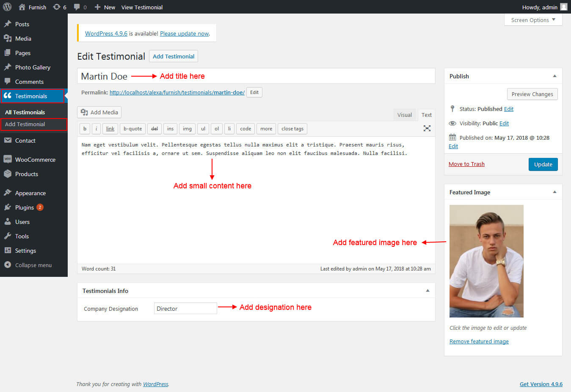Click the code quicktag button
This screenshot has height=392, width=571.
tap(246, 129)
